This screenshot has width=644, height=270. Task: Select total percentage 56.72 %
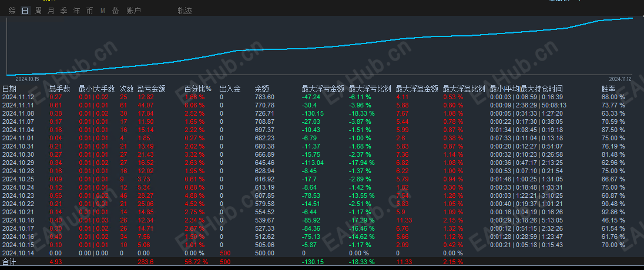[196, 262]
